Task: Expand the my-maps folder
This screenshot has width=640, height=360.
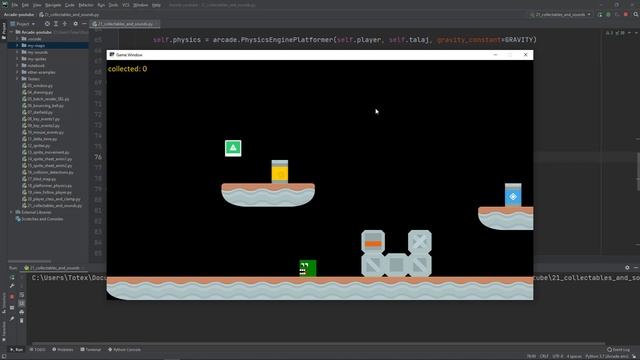Action: tap(17, 46)
